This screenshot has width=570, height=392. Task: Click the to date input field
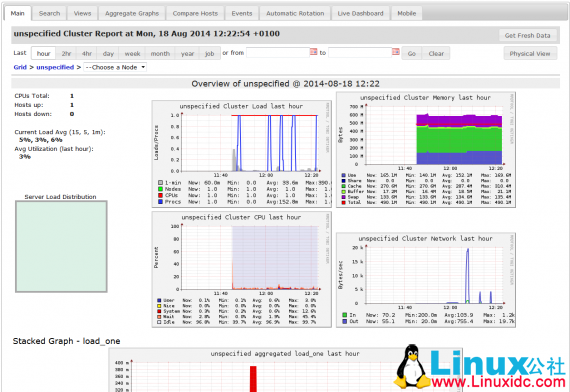(360, 53)
